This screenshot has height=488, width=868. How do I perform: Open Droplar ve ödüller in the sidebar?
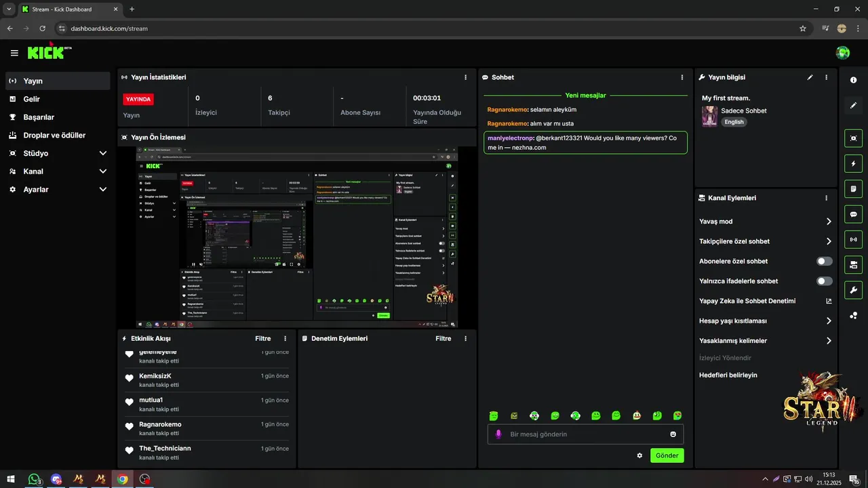point(58,135)
